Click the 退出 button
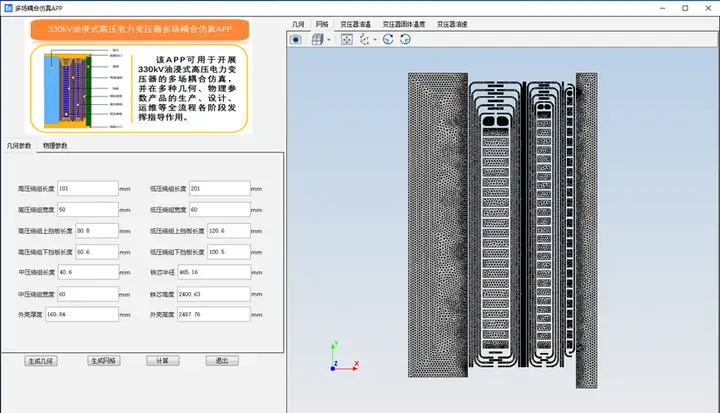 222,361
